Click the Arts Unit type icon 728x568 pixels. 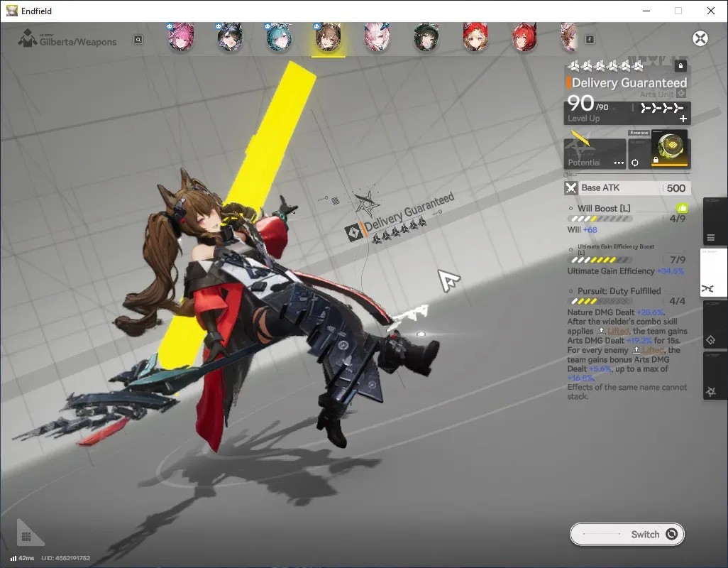(681, 94)
